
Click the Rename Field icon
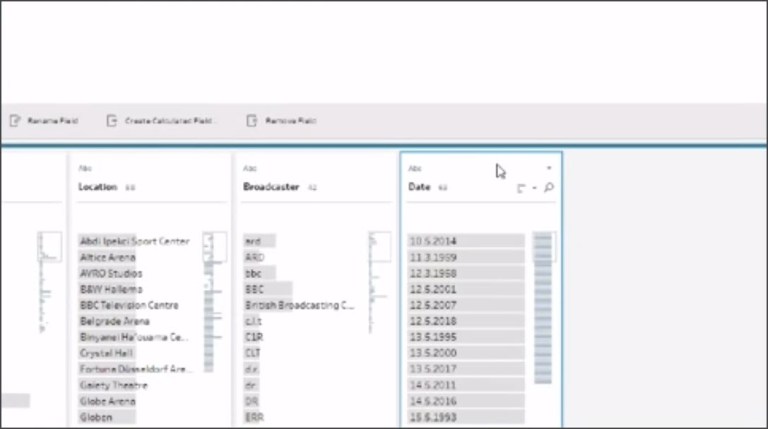tap(14, 120)
